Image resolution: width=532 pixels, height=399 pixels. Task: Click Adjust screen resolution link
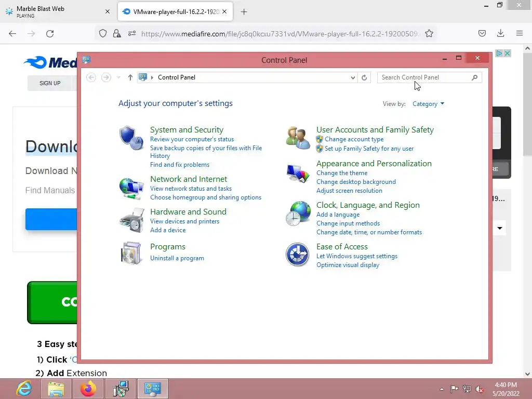[x=349, y=191]
